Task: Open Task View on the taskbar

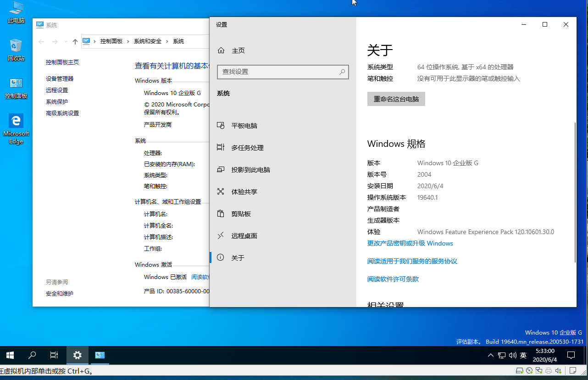Action: 54,355
